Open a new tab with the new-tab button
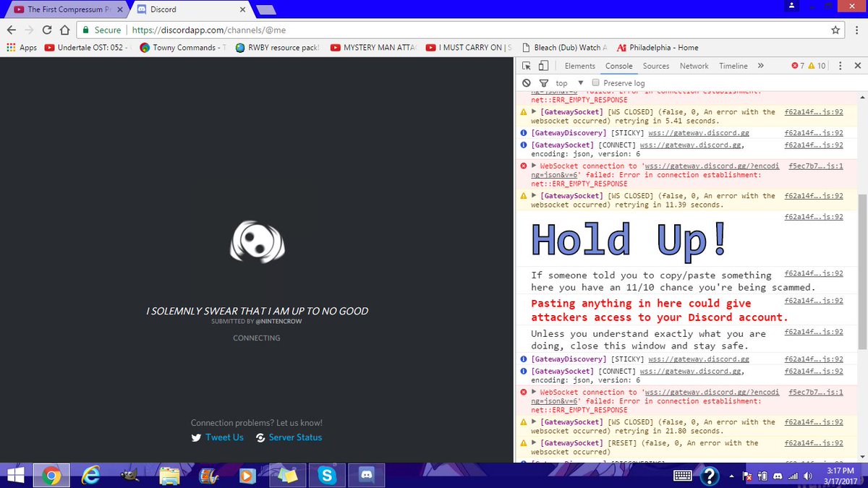Image resolution: width=868 pixels, height=488 pixels. [265, 9]
